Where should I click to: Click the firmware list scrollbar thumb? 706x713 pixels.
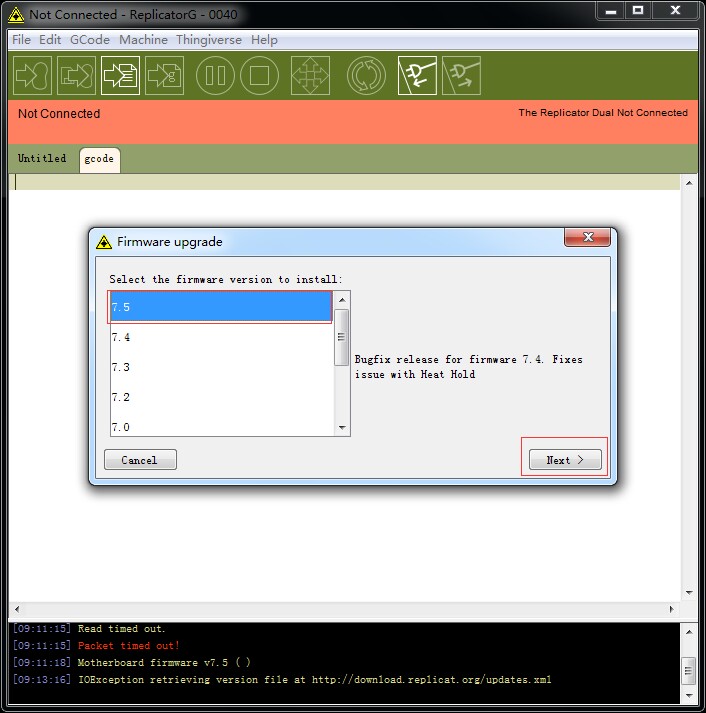point(341,337)
